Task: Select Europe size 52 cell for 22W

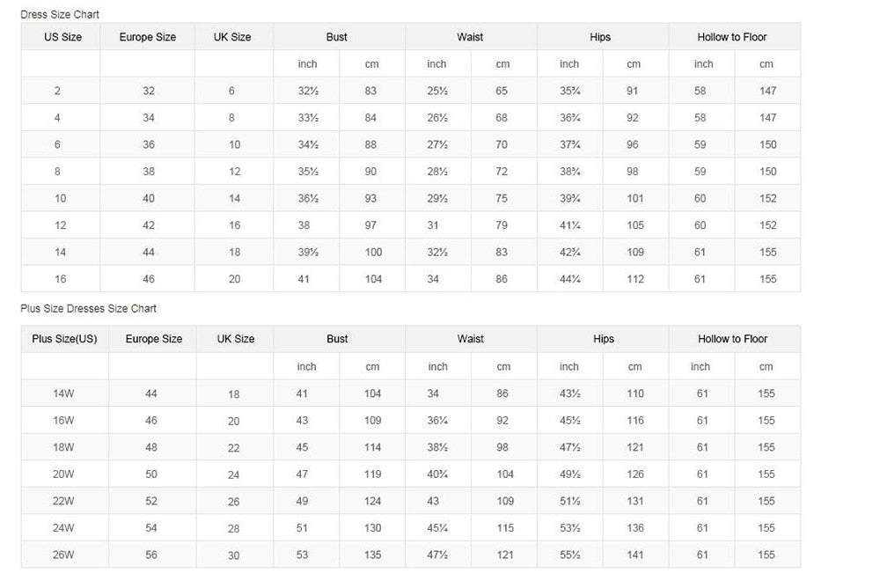Action: (151, 502)
